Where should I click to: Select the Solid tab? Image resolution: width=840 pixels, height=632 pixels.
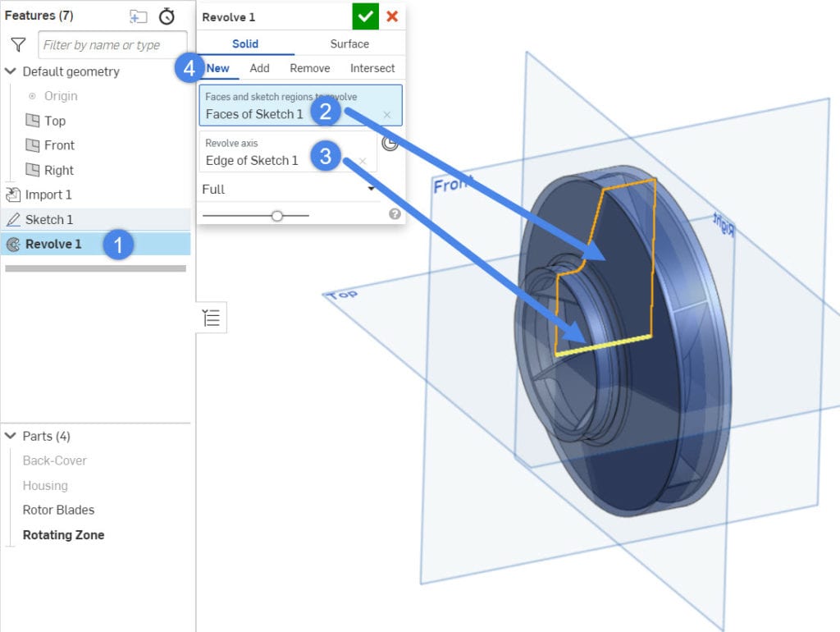pyautogui.click(x=245, y=44)
